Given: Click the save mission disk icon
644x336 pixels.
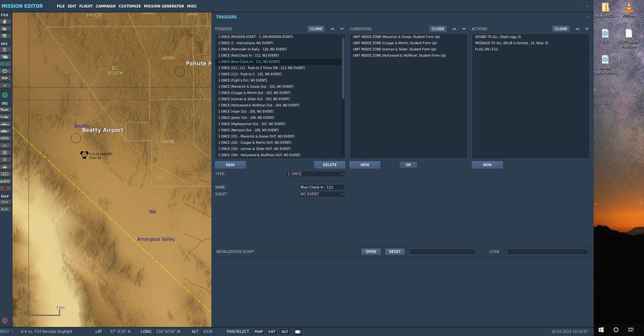Looking at the screenshot, I should tap(5, 36).
